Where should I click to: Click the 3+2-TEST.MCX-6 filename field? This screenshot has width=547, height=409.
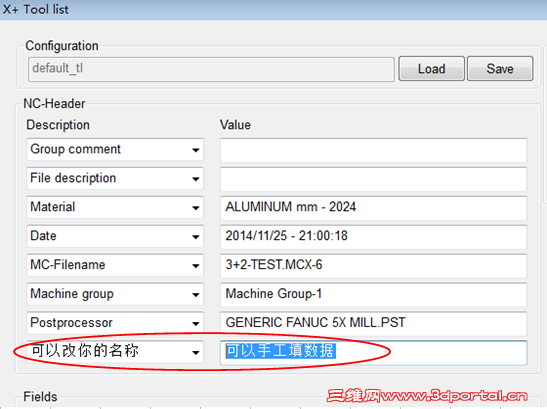click(373, 266)
